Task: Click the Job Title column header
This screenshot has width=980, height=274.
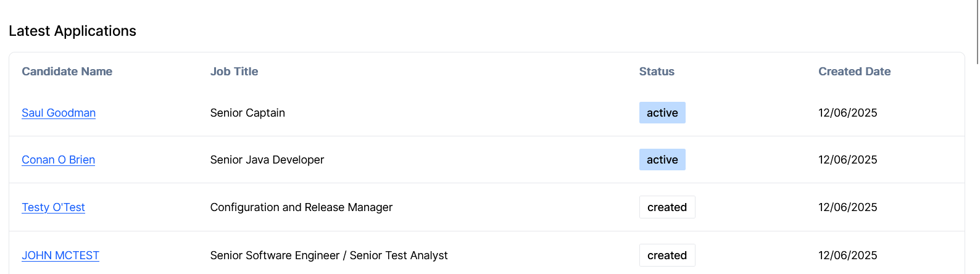Action: (234, 72)
